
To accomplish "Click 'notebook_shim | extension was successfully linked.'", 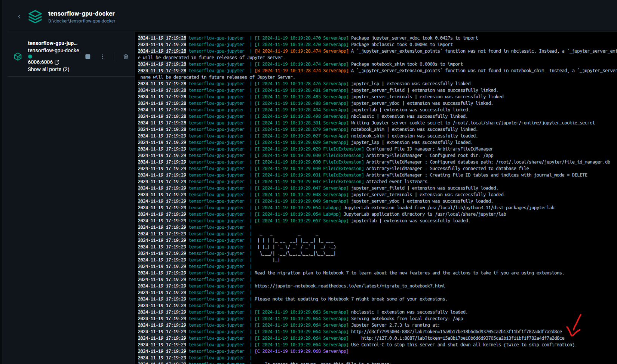I will [414, 130].
